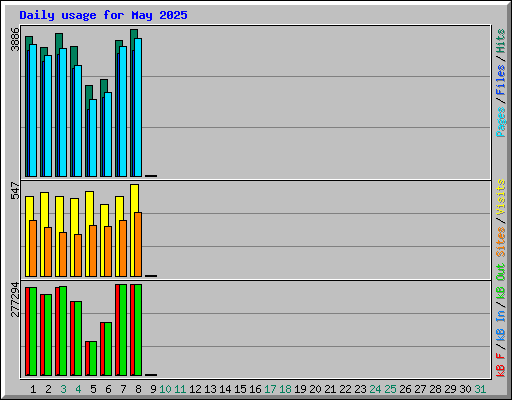Click day 7 on the x-axis

(123, 389)
